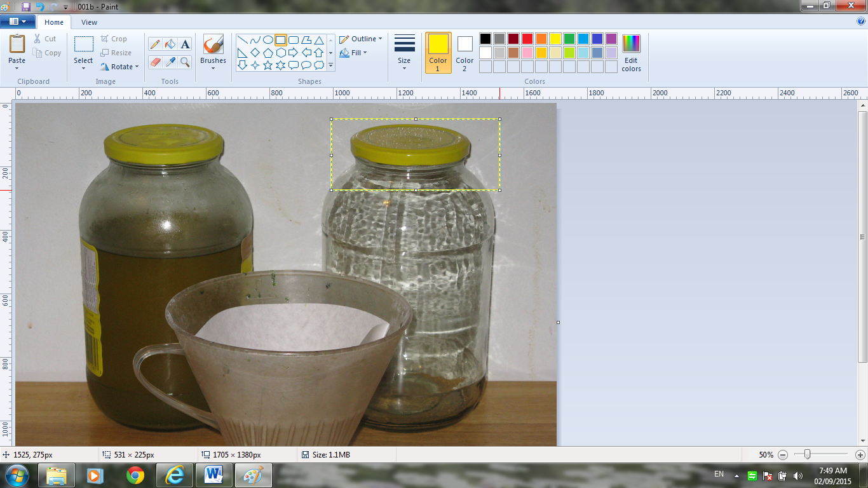Activate the Color 2 background selector
868x488 pixels.
pos(465,53)
